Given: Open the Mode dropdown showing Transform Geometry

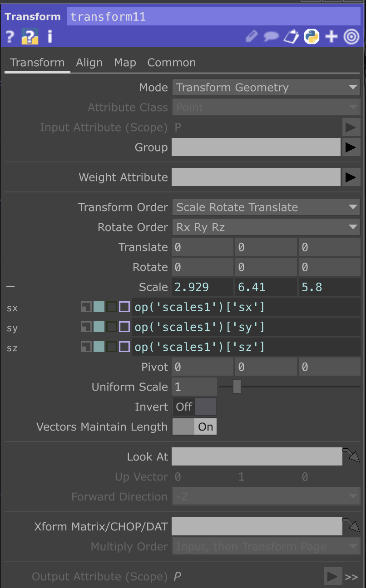Looking at the screenshot, I should click(266, 87).
